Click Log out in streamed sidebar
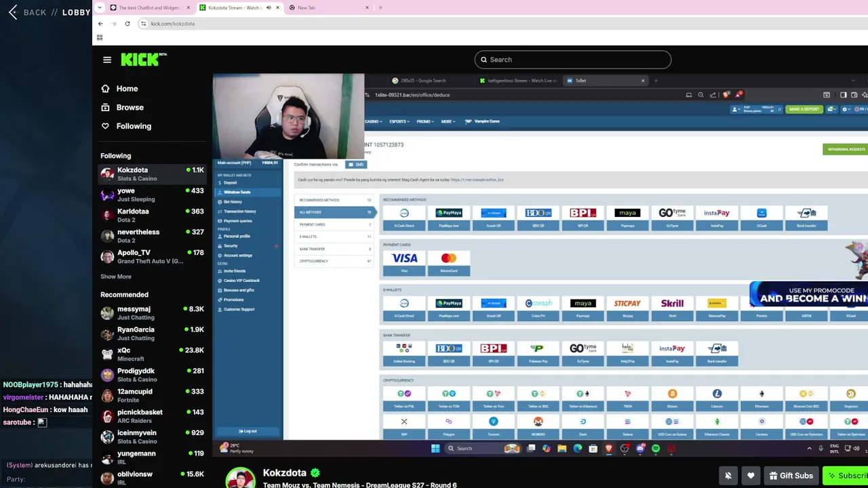This screenshot has height=488, width=868. (x=248, y=431)
